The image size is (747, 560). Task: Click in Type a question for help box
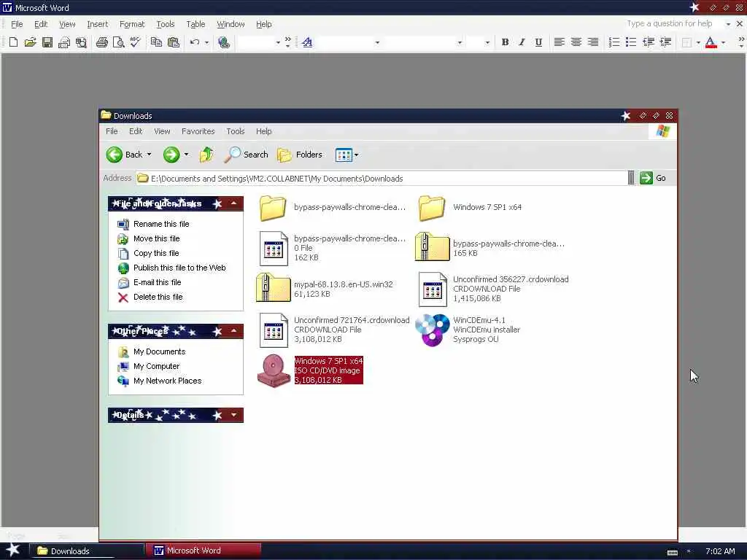[x=670, y=24]
